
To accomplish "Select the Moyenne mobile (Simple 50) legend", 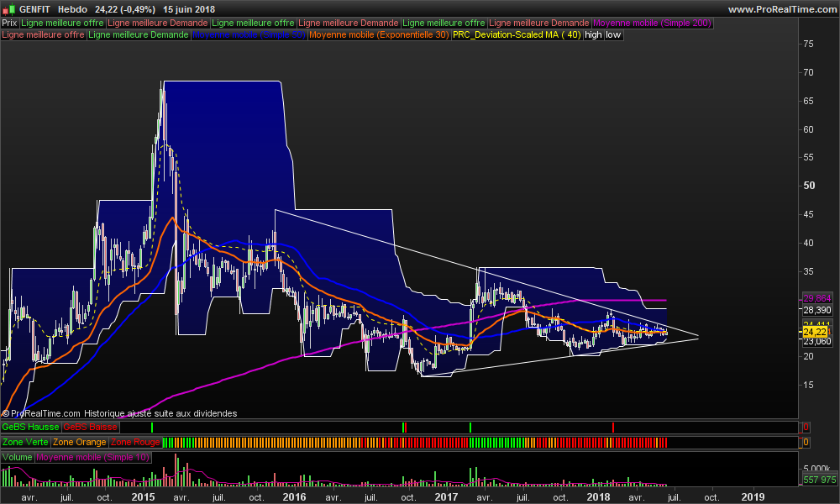I will [249, 34].
